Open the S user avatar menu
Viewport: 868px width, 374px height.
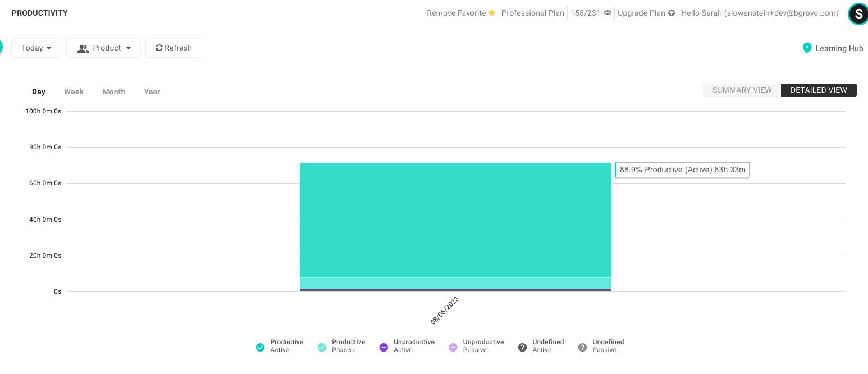(858, 14)
